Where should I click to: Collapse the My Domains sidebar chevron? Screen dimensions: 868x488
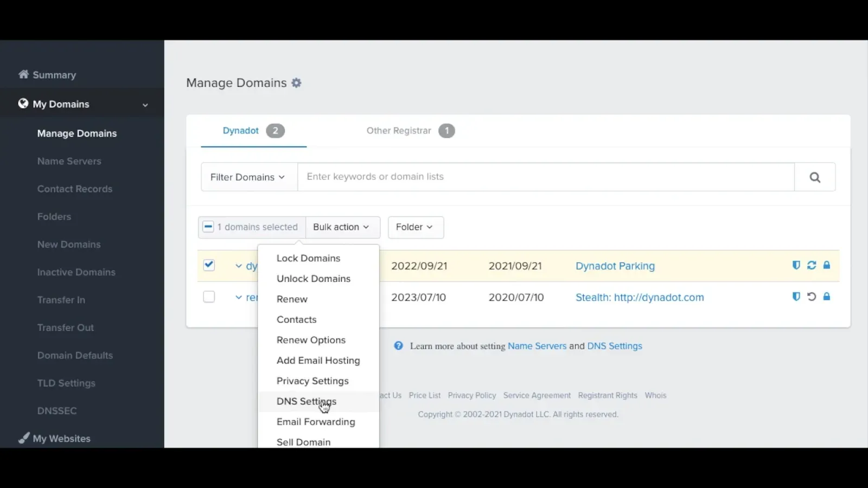(x=145, y=105)
